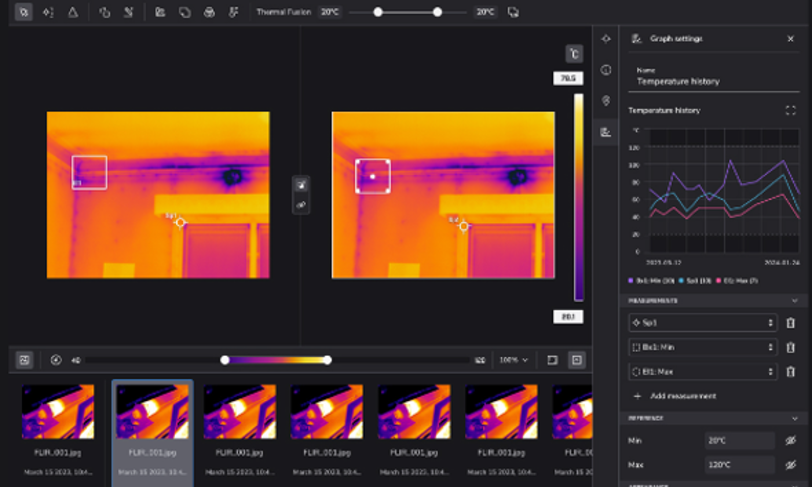The image size is (812, 487).
Task: Open the location pin sidebar tab
Action: pyautogui.click(x=605, y=101)
